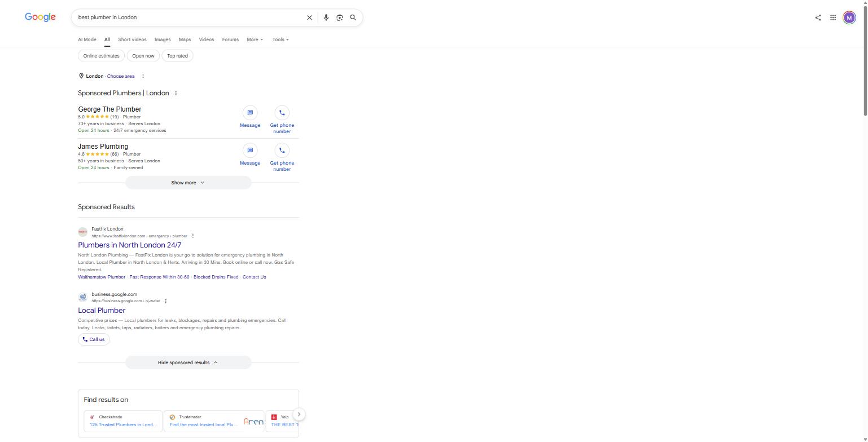The height and width of the screenshot is (442, 868).
Task: Click the Call us button
Action: (x=94, y=339)
